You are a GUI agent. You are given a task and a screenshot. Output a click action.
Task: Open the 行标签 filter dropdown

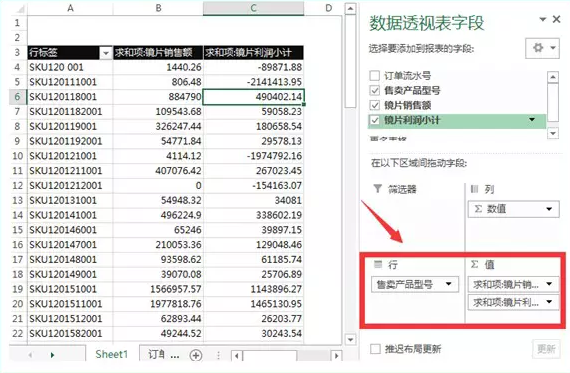pyautogui.click(x=105, y=53)
